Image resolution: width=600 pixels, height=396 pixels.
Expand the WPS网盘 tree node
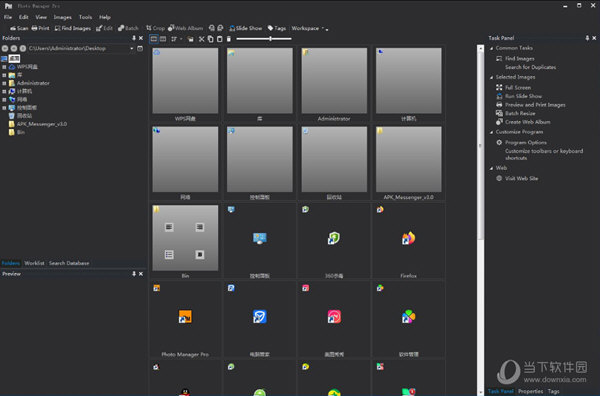tap(4, 67)
